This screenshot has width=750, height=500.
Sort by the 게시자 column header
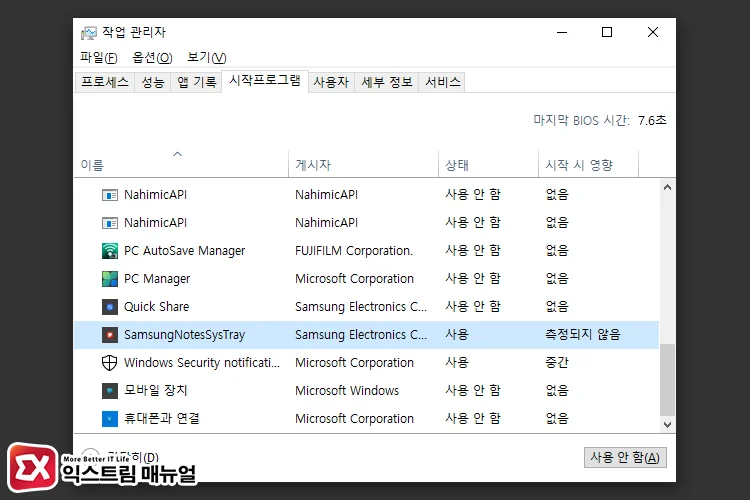(x=364, y=164)
